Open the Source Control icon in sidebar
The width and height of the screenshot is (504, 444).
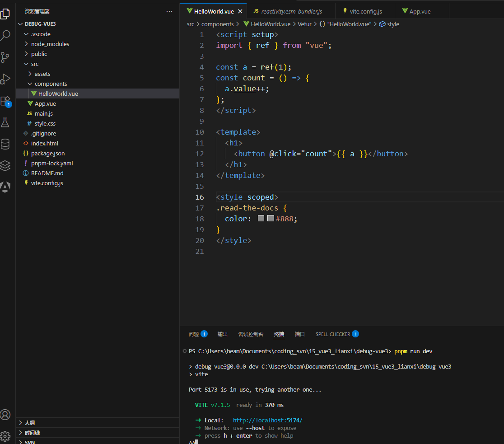click(6, 57)
